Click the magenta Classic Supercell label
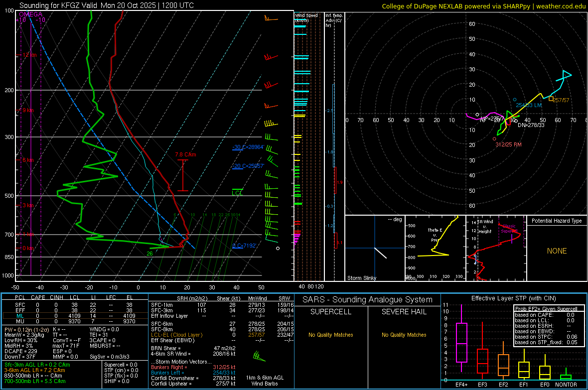588x390 pixels. [509, 229]
